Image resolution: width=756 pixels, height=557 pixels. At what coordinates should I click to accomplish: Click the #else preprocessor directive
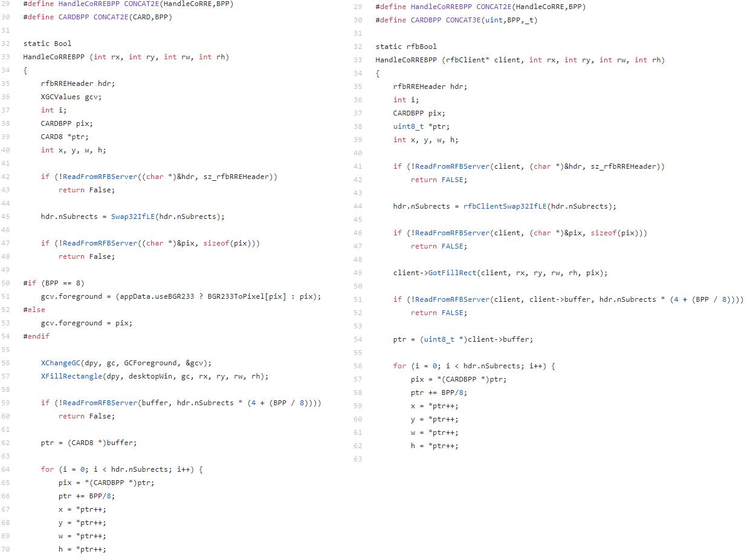(34, 310)
